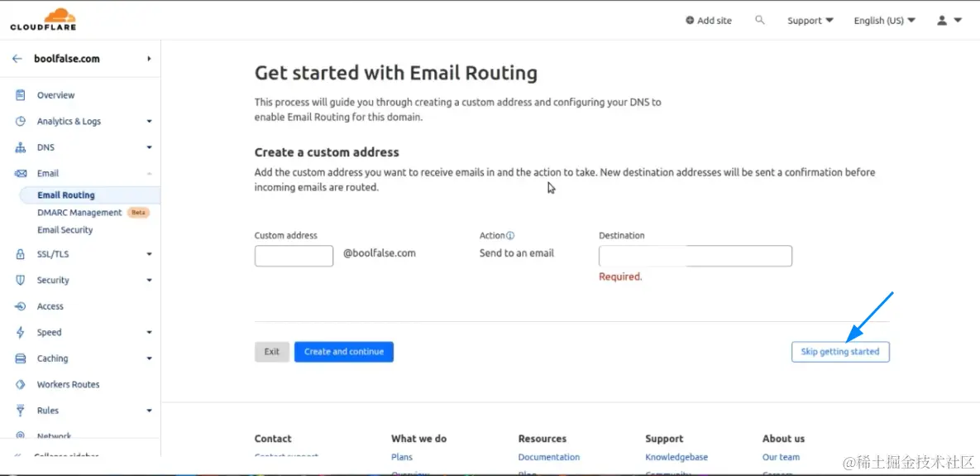Open the English (US) language dropdown
The width and height of the screenshot is (980, 476).
point(884,20)
